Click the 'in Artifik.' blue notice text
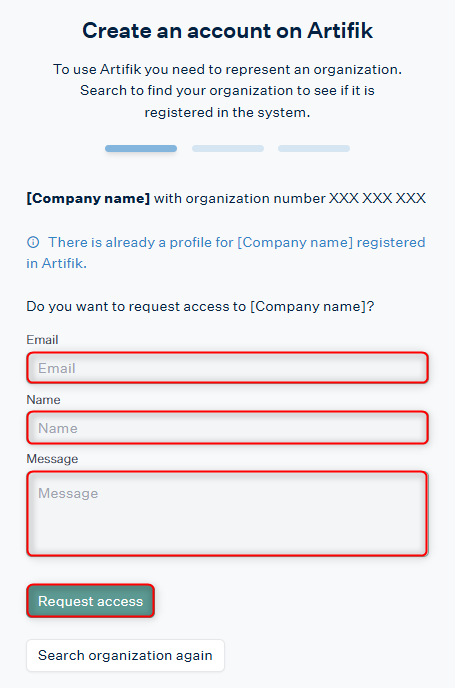The width and height of the screenshot is (455, 688). (57, 263)
